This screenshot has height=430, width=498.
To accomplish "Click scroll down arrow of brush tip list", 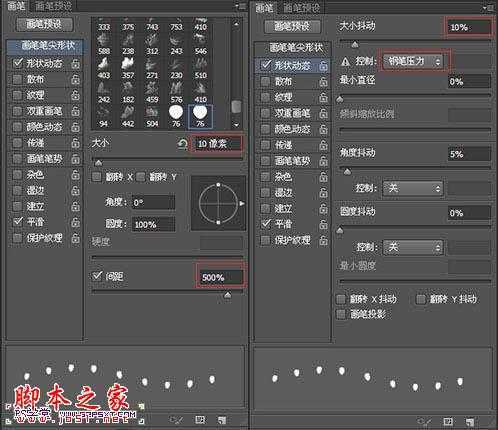I will (x=236, y=125).
